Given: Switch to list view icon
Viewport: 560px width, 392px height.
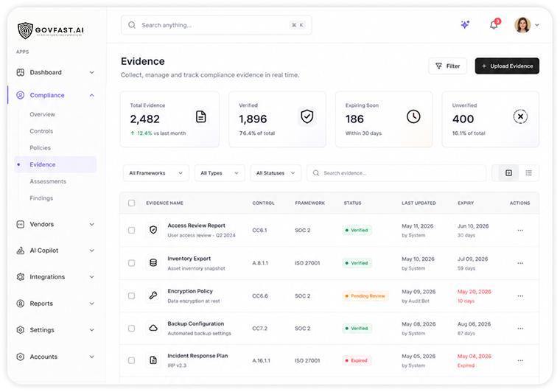Looking at the screenshot, I should (x=528, y=173).
